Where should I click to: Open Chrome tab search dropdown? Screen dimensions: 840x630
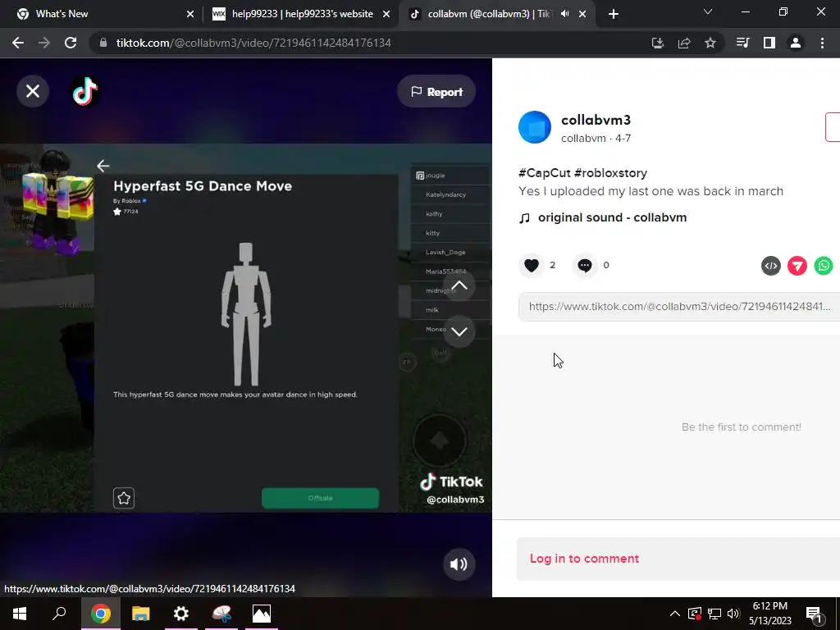[708, 11]
